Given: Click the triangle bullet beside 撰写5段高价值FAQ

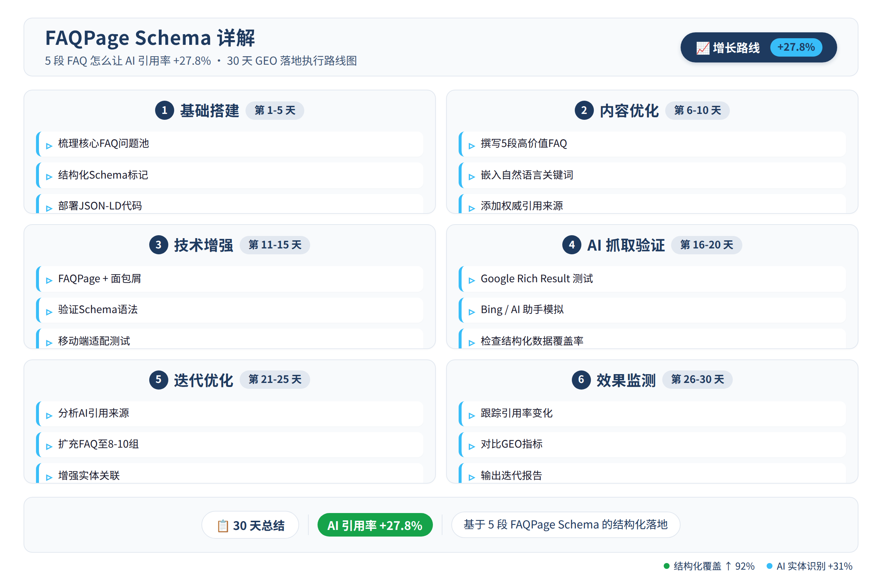Looking at the screenshot, I should click(472, 146).
